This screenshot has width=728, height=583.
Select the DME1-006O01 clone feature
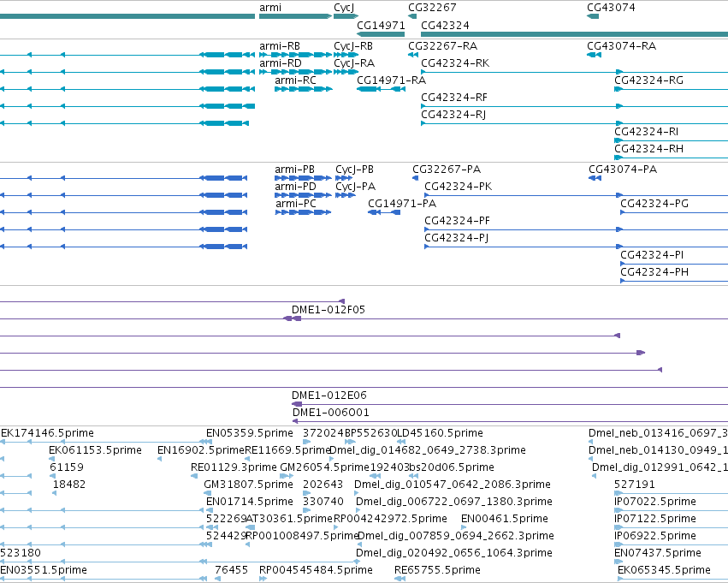[x=510, y=421]
